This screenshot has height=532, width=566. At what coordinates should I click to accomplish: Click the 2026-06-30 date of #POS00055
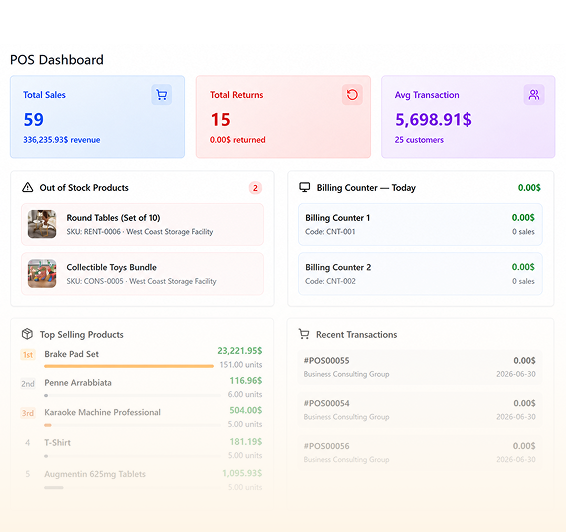click(x=516, y=374)
